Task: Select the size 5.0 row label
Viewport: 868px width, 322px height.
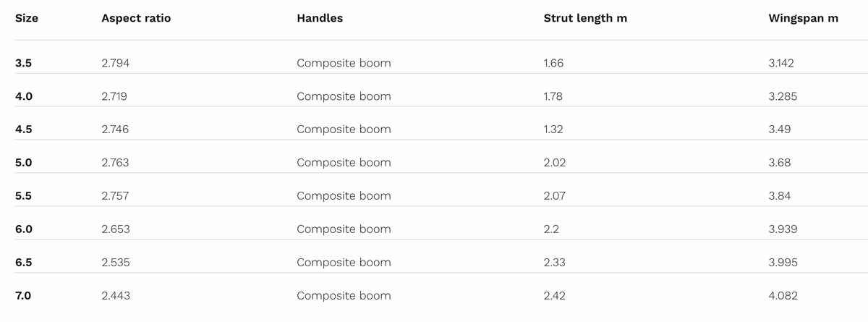Action: click(23, 163)
